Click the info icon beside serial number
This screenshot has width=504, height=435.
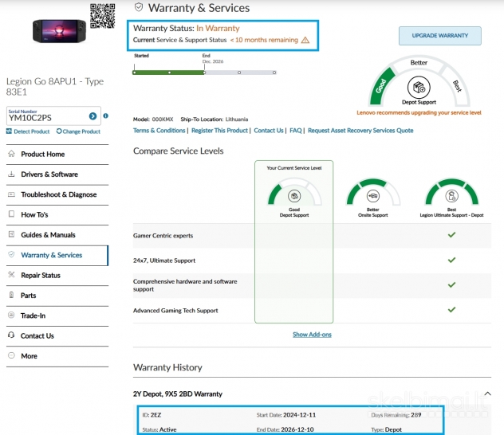click(106, 116)
